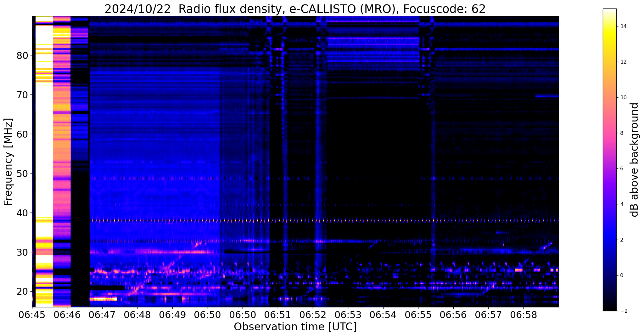Click the 06:45 time tick label
The image size is (644, 336).
click(32, 314)
